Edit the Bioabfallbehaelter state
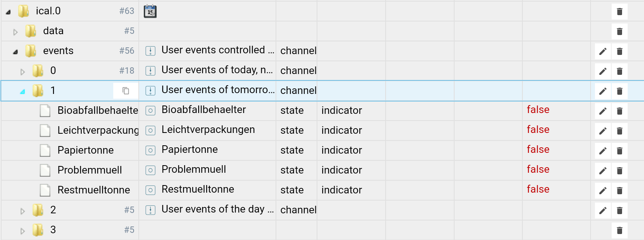 coord(603,111)
